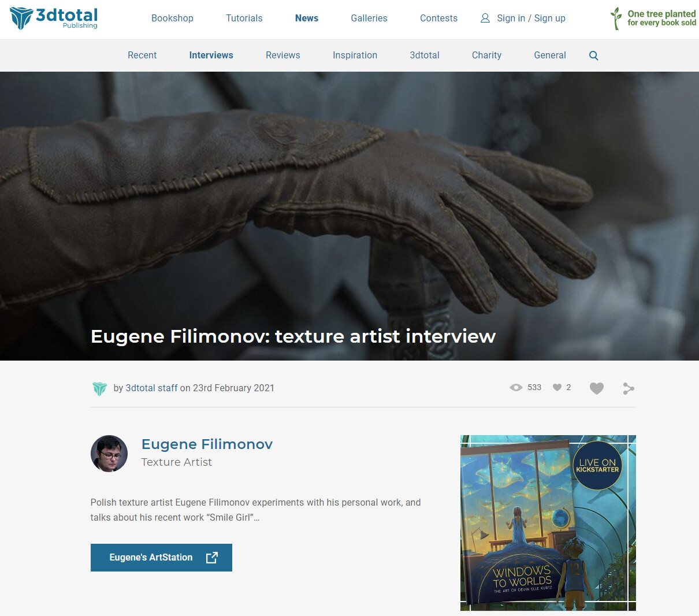Open the Charity category tab
The image size is (699, 616).
coord(486,55)
